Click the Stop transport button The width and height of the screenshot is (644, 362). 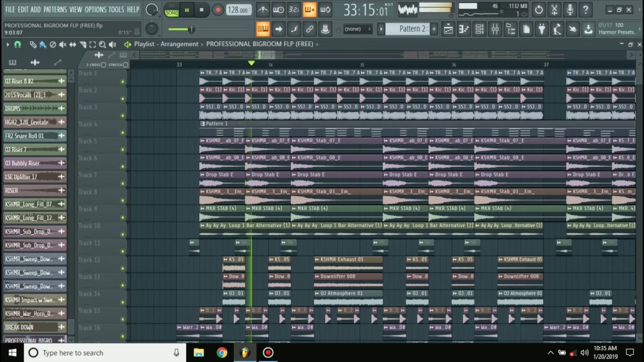(202, 10)
